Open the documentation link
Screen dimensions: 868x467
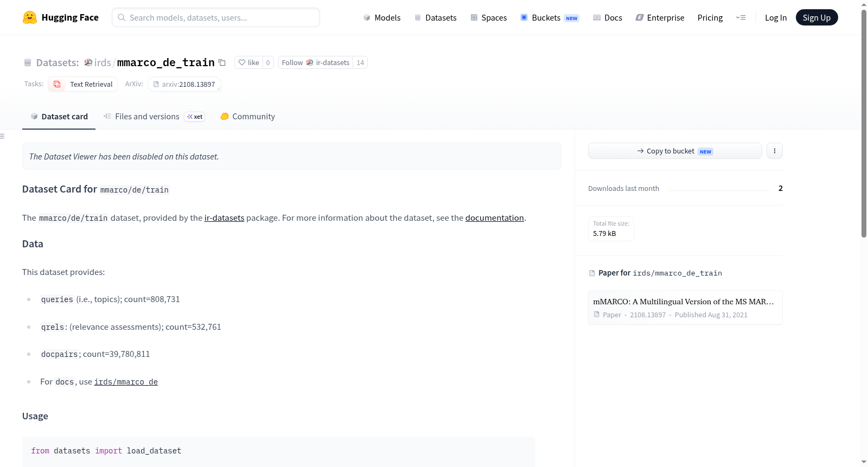[494, 217]
